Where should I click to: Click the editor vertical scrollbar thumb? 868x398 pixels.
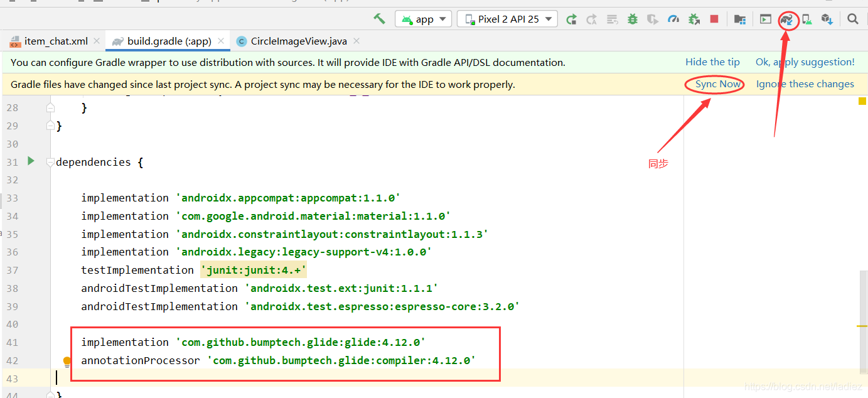tap(864, 321)
